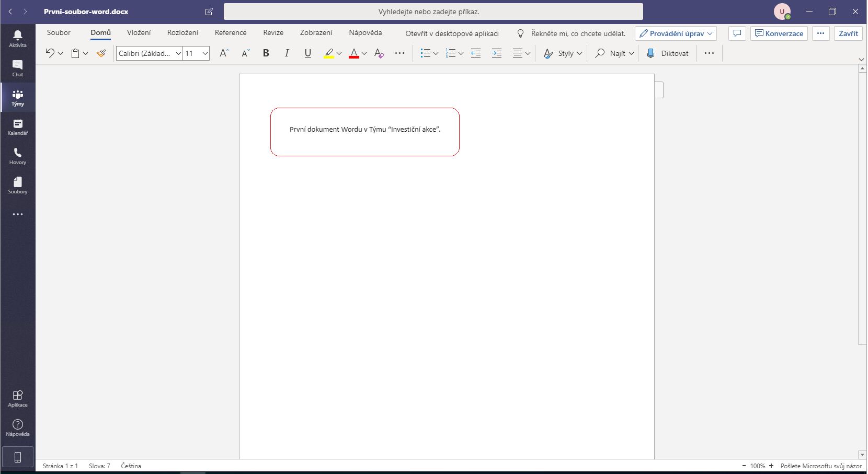
Task: Click Pošlete Microsoftu svůj názor link
Action: click(821, 466)
